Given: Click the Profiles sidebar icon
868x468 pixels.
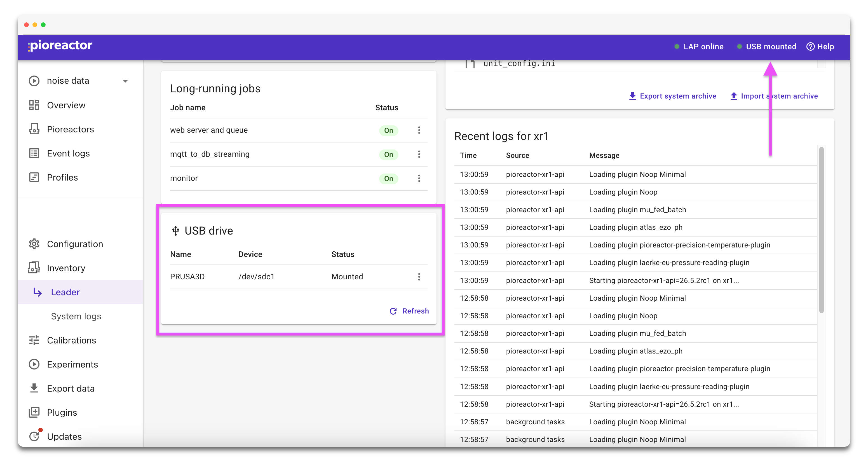Looking at the screenshot, I should (x=34, y=177).
